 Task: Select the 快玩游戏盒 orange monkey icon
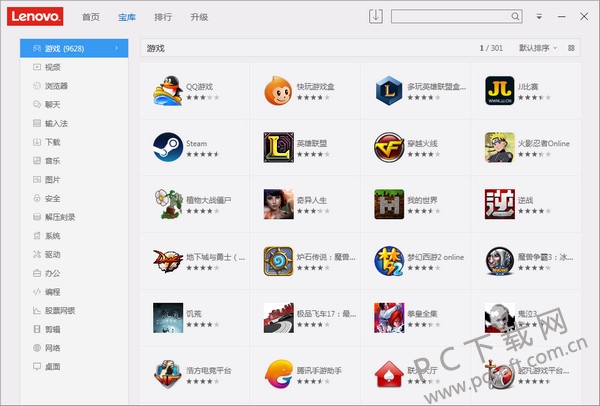click(279, 90)
